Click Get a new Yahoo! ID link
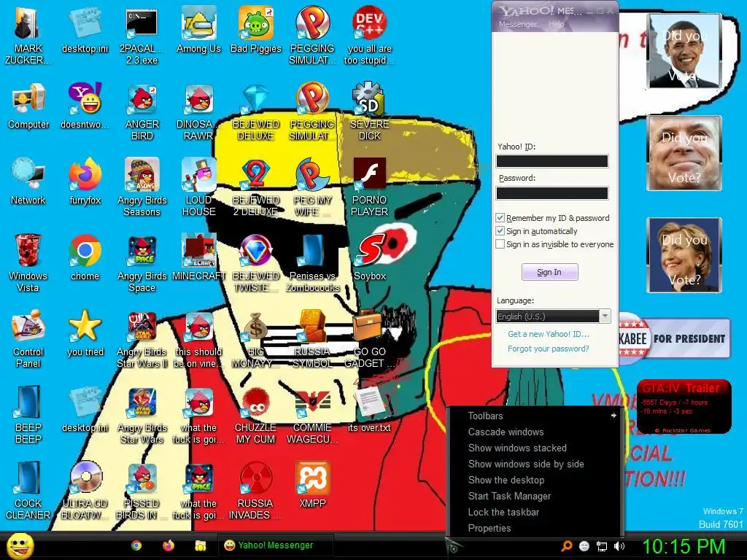This screenshot has height=560, width=747. point(549,334)
